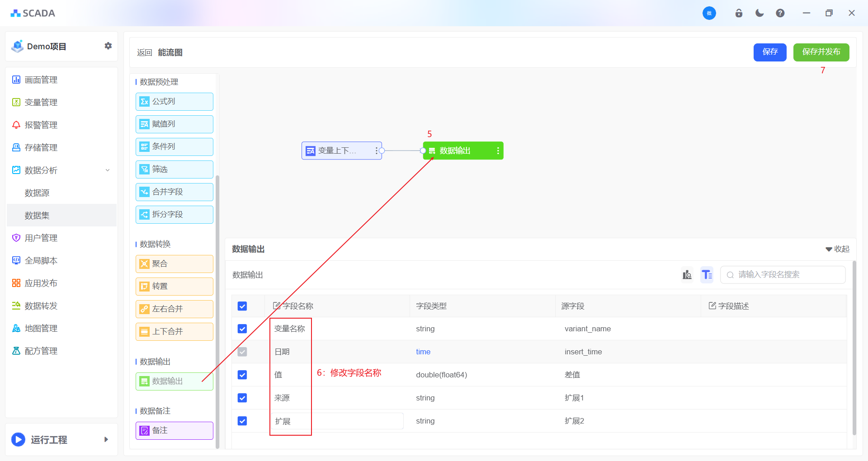Open the three-dot menu on 数据输出 node
This screenshot has height=461, width=868.
click(498, 151)
